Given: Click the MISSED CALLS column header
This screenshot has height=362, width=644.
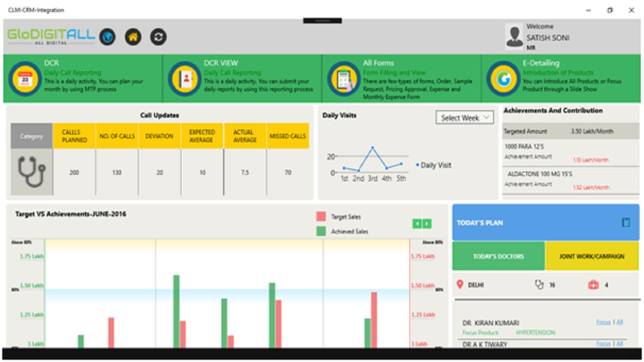Looking at the screenshot, I should point(288,136).
